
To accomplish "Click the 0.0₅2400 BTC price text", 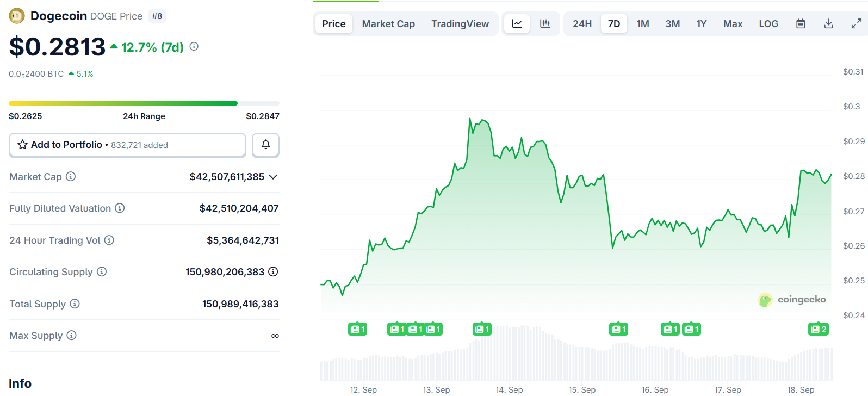I will coord(36,74).
